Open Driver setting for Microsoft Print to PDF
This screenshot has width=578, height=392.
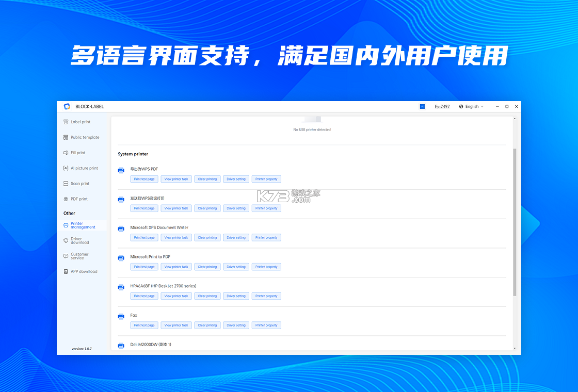tap(236, 267)
